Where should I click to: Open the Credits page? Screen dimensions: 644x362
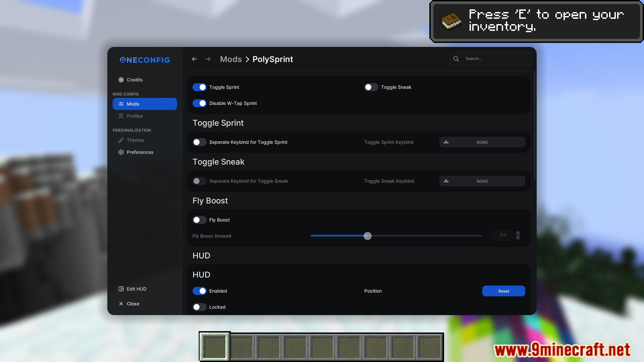[x=145, y=80]
